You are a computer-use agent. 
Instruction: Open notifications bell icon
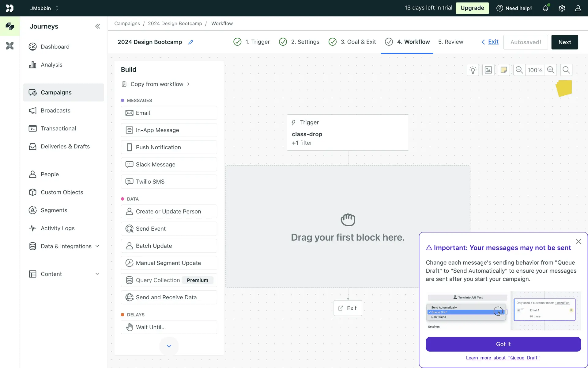(x=545, y=8)
